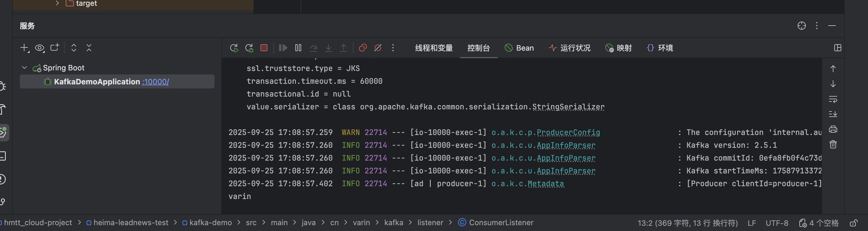Viewport: 868px width, 231px height.
Task: Switch to 线程和变量 tab
Action: tap(434, 48)
